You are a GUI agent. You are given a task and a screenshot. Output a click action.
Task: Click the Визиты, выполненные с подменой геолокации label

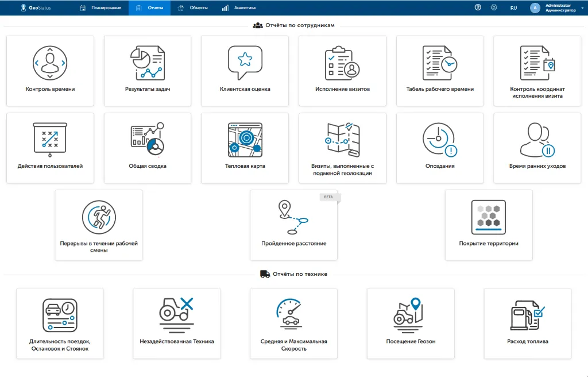pos(342,170)
